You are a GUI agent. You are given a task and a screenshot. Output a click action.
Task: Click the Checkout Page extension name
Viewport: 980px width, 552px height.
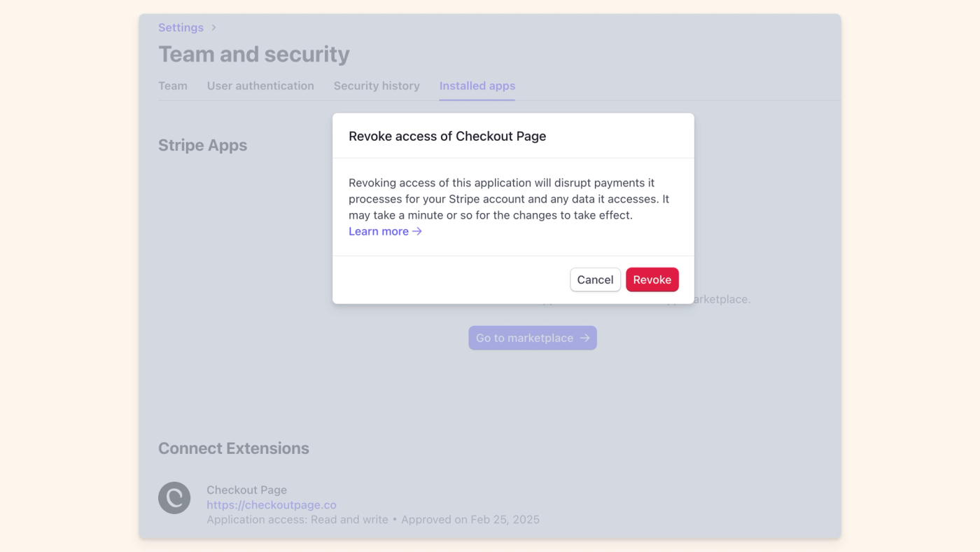pos(246,490)
